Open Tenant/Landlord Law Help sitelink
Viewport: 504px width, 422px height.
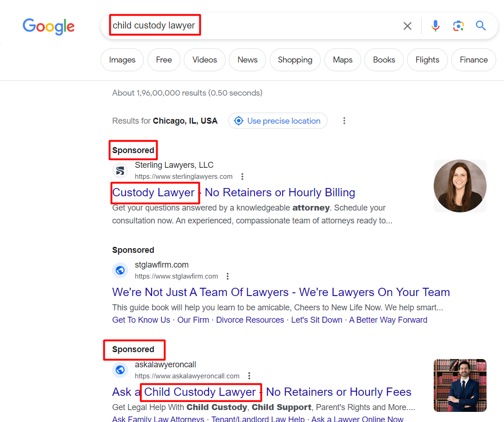258,419
